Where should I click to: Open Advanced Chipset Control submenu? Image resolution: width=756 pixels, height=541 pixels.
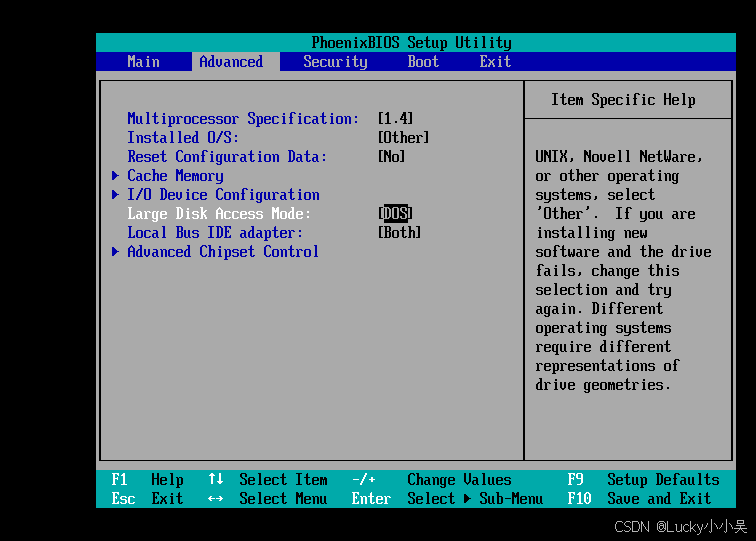coord(223,251)
